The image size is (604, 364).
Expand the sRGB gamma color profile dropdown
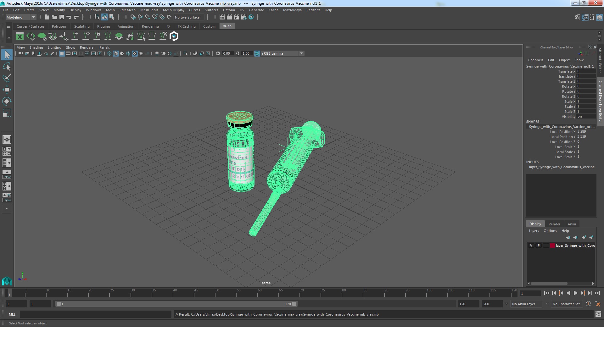tap(302, 53)
